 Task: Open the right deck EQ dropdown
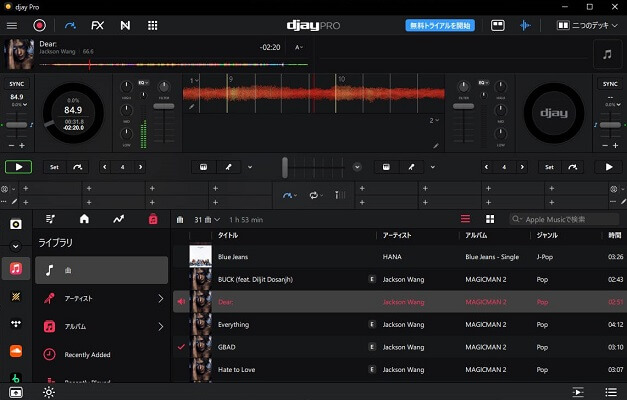pyautogui.click(x=483, y=82)
